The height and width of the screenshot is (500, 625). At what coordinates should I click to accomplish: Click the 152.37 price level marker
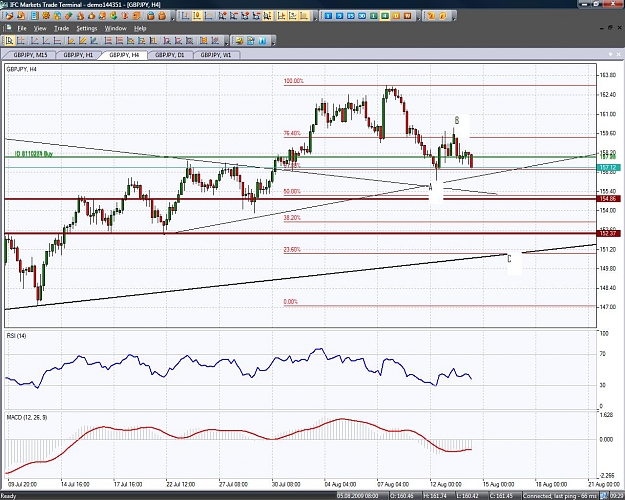click(608, 234)
